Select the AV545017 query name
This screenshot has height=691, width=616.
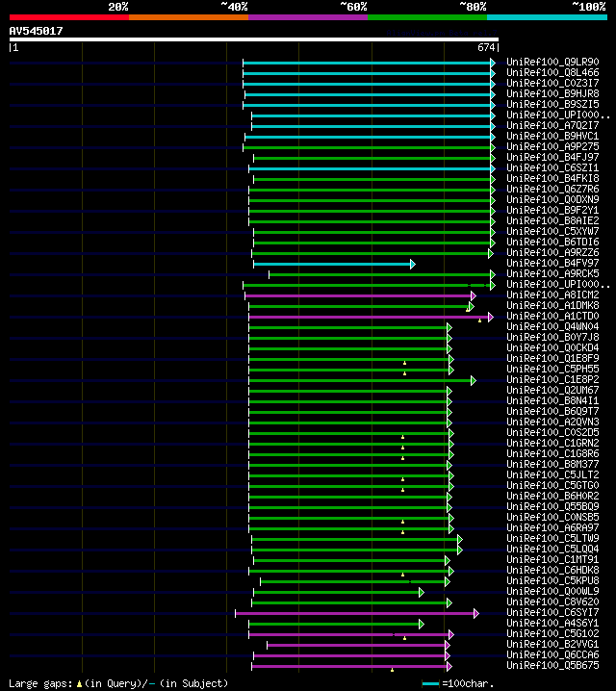coord(37,31)
